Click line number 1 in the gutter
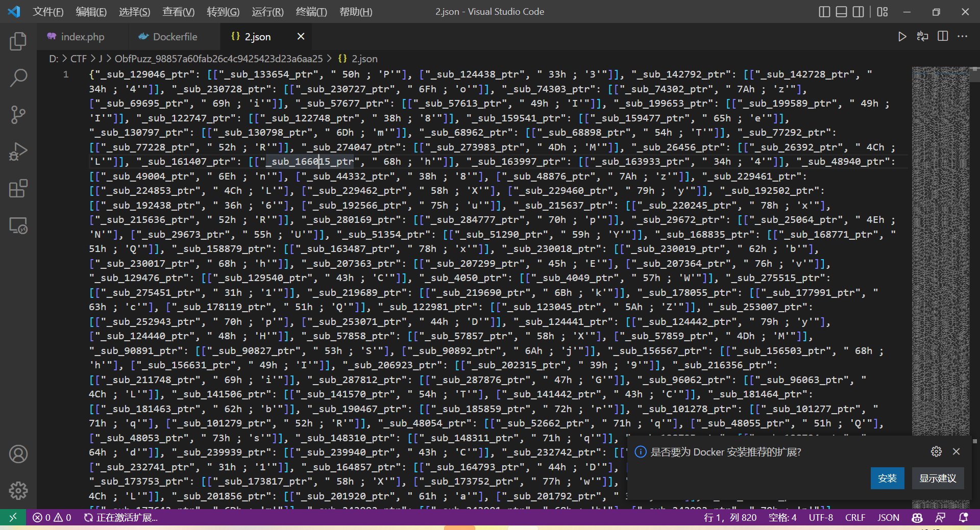 point(66,74)
